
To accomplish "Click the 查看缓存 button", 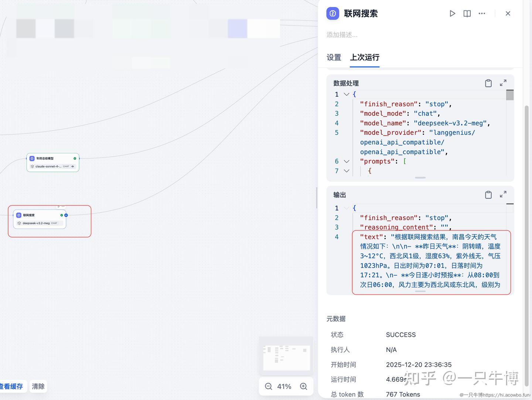I will (11, 386).
